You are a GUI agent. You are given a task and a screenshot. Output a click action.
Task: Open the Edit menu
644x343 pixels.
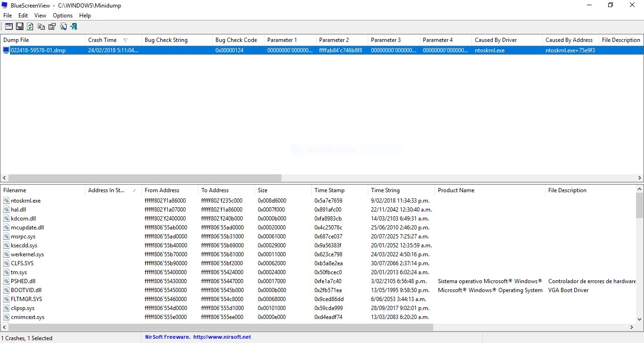click(x=23, y=16)
